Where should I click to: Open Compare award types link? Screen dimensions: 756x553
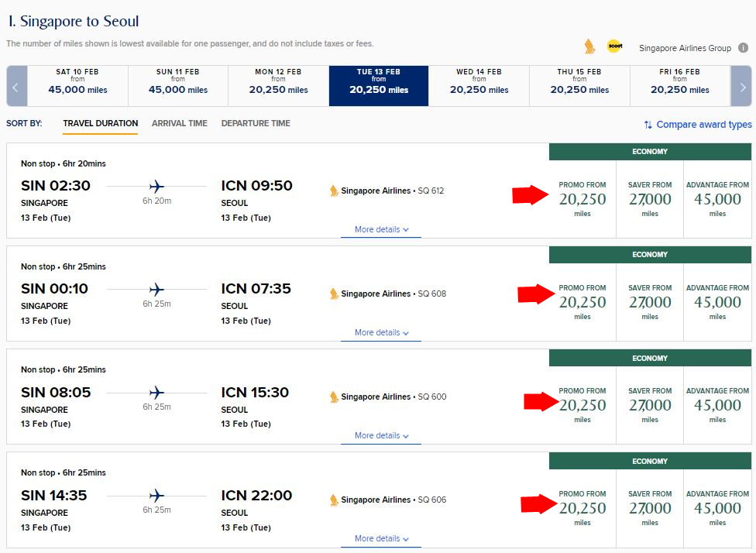(x=703, y=125)
